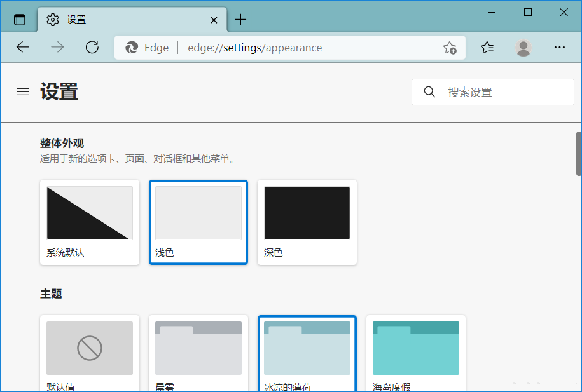The image size is (582, 392).
Task: Select the 系统默认 appearance option
Action: [x=89, y=222]
